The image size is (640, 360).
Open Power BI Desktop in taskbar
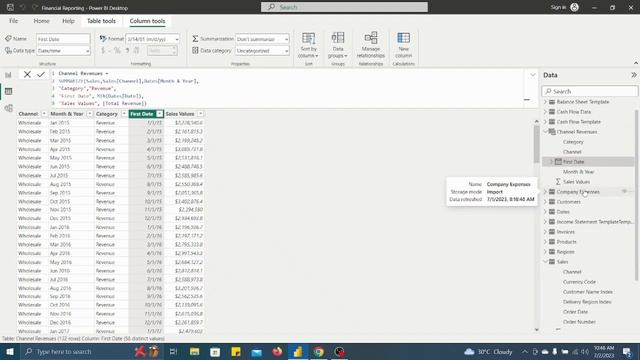[x=298, y=351]
